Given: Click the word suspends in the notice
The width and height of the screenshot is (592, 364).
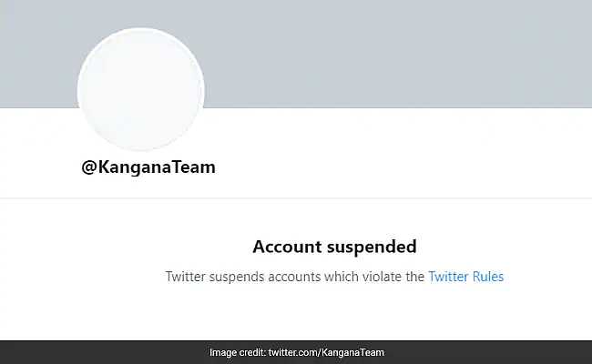Looking at the screenshot, I should point(237,277).
